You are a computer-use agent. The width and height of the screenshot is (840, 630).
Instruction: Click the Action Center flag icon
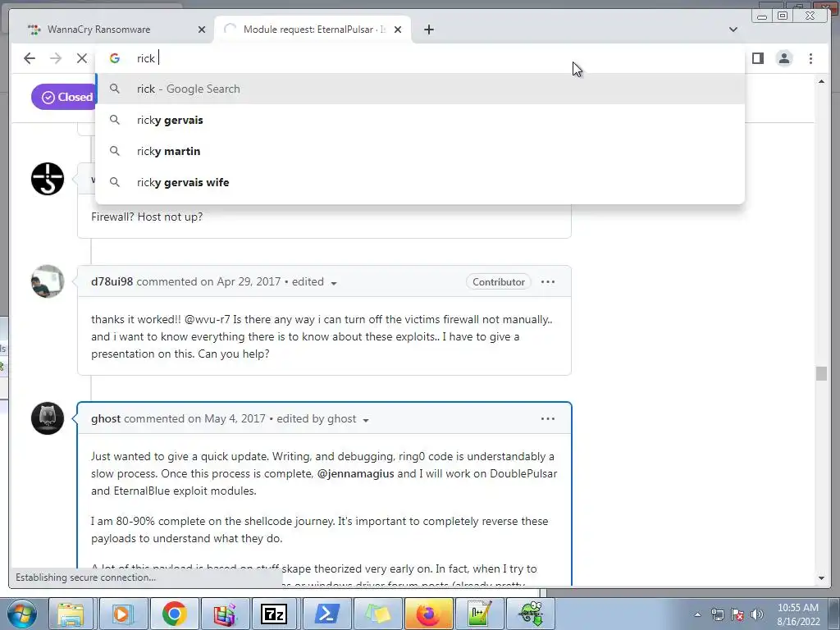737,614
